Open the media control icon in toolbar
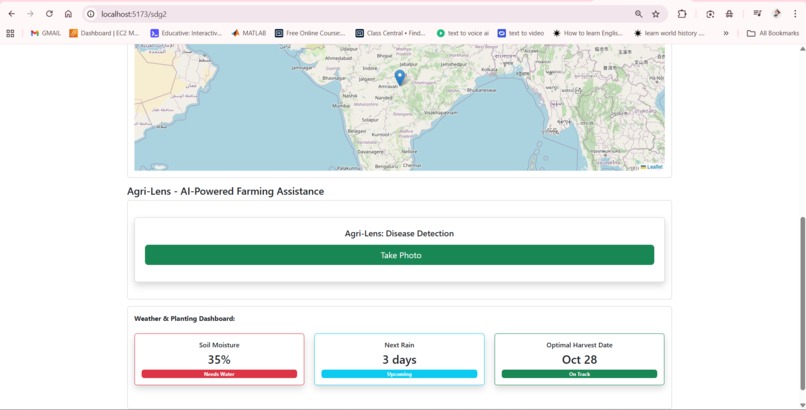 point(757,14)
